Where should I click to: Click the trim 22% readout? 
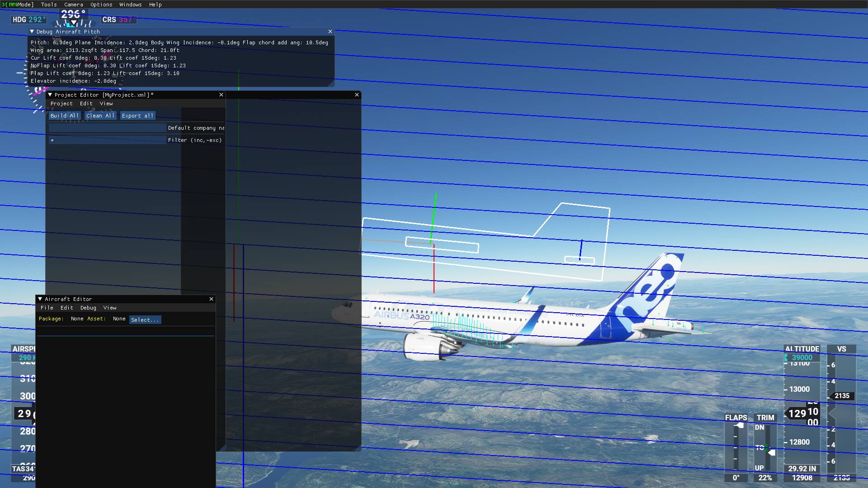point(765,478)
